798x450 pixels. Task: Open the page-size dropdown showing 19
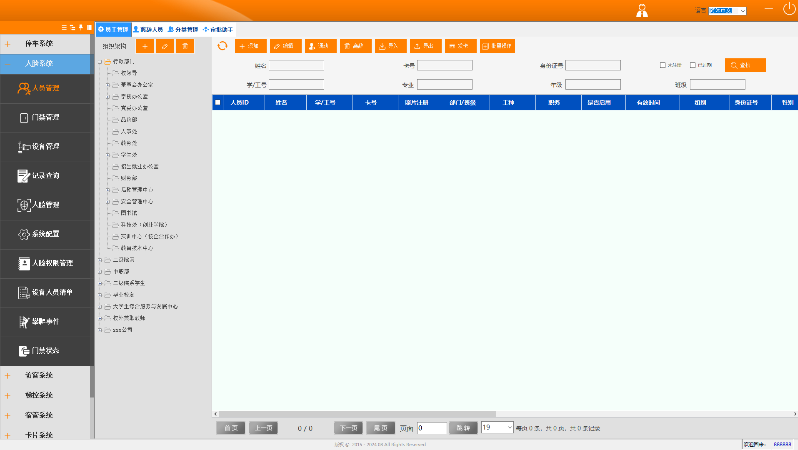click(497, 428)
